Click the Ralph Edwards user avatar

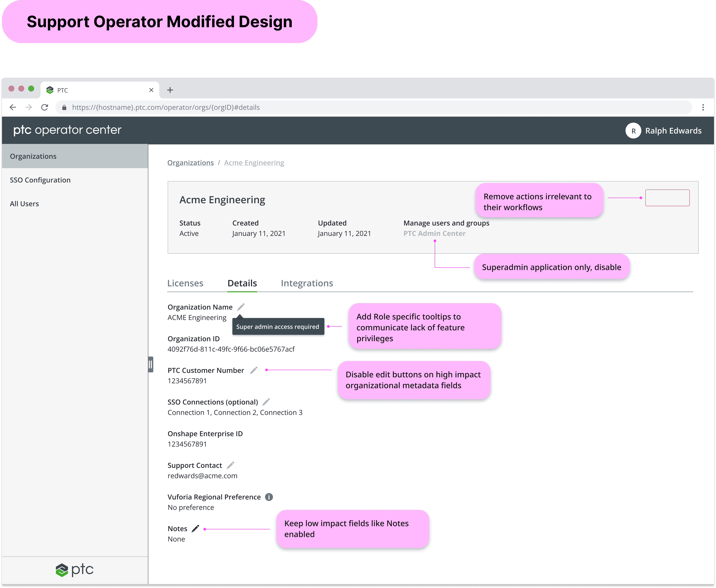pyautogui.click(x=633, y=131)
